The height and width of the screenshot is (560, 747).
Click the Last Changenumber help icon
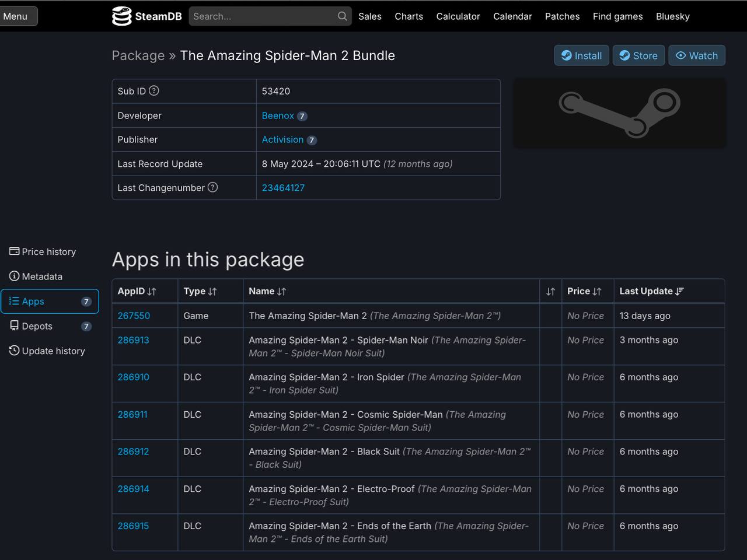(x=212, y=187)
